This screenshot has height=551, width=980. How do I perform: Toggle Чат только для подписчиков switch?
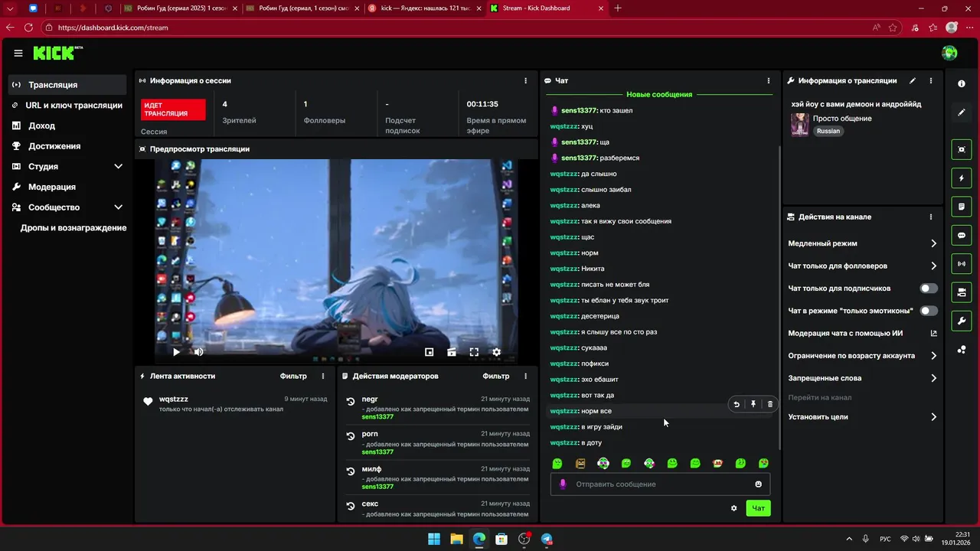(929, 289)
